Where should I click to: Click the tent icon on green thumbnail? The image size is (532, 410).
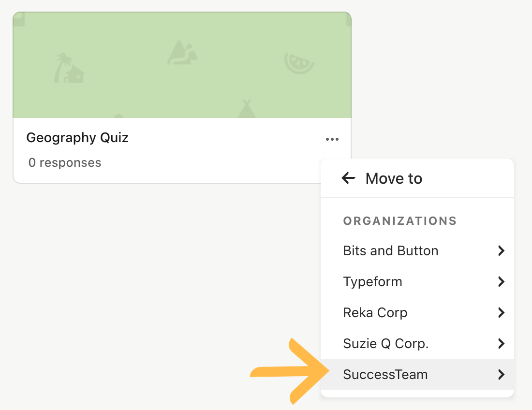coord(247,108)
